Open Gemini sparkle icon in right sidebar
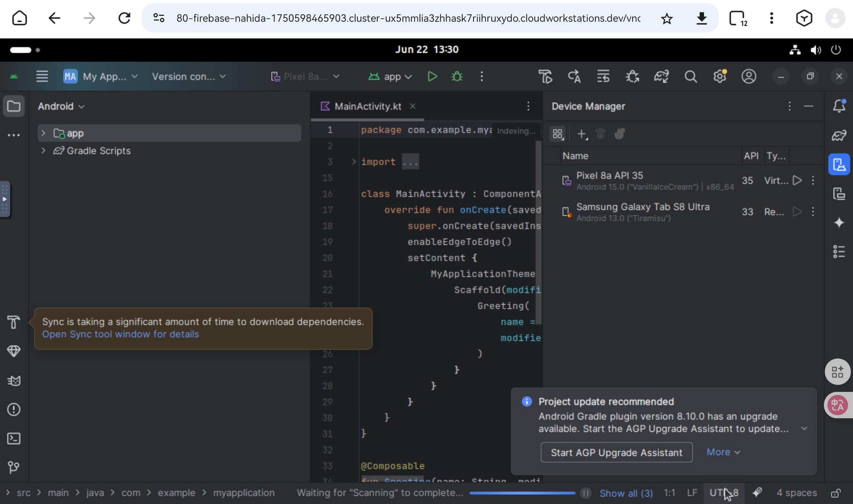 839,222
